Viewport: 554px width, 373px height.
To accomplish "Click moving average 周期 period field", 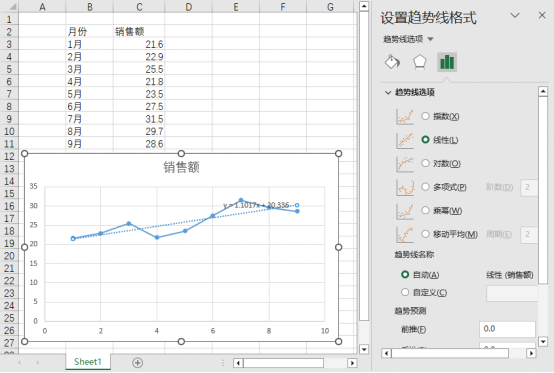I will point(529,234).
